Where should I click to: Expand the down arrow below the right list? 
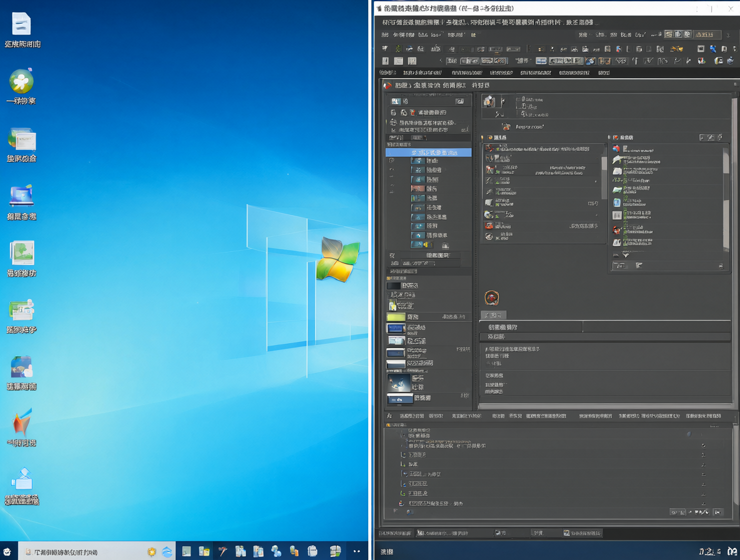coord(626,255)
